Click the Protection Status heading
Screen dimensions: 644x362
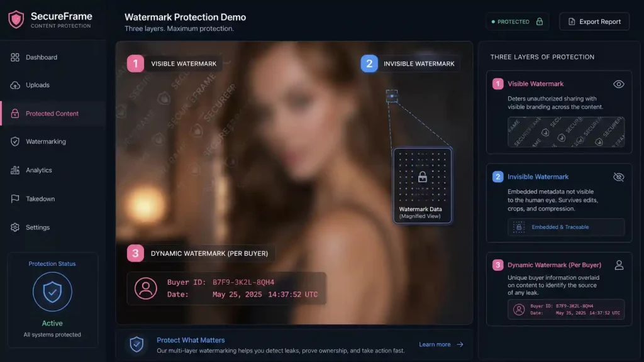coord(52,264)
